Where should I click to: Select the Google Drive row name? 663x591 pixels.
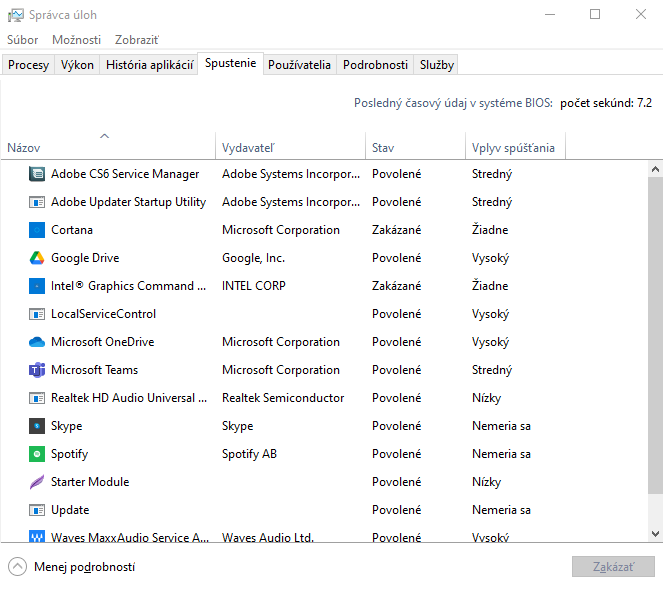pyautogui.click(x=85, y=258)
